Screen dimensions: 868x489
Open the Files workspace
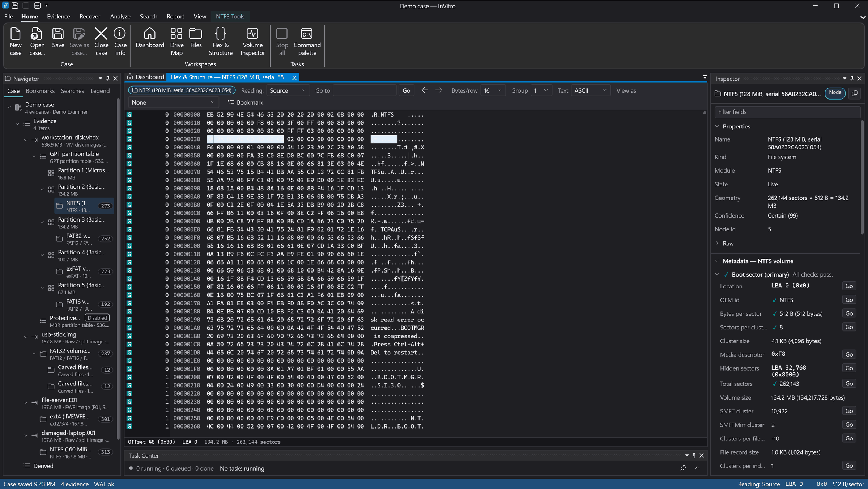click(196, 38)
